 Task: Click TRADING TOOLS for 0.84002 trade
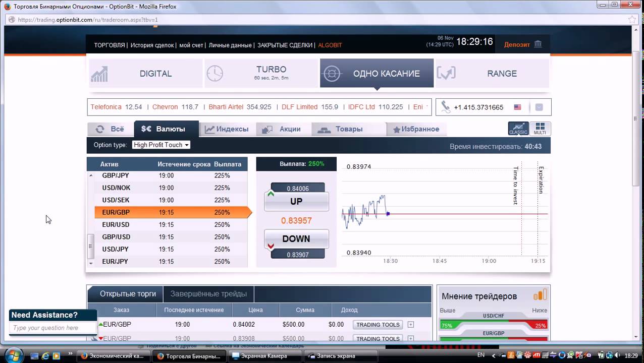tap(378, 325)
